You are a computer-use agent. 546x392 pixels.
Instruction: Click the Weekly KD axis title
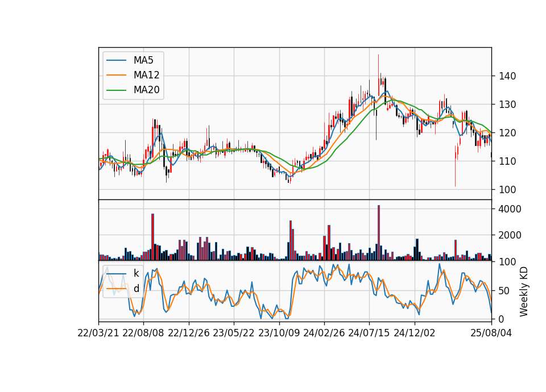pos(524,292)
